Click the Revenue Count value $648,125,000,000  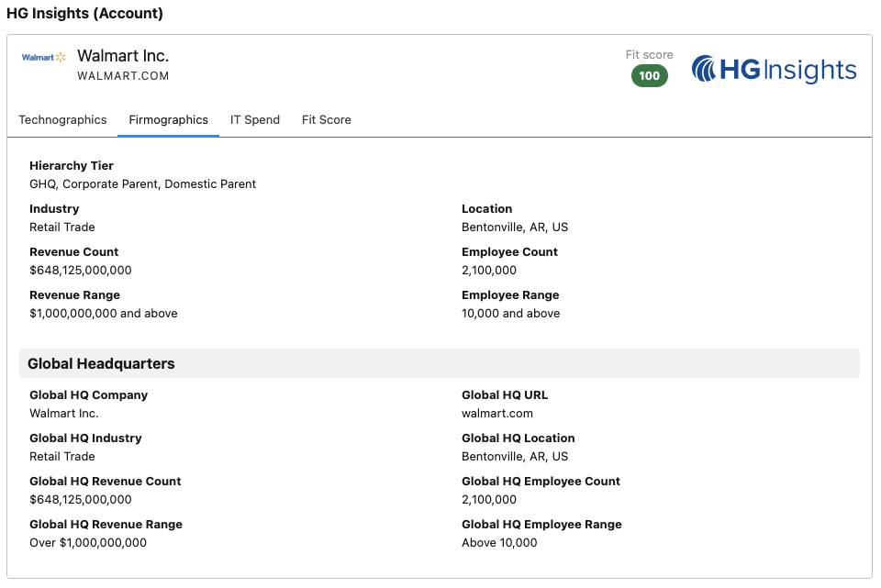click(x=81, y=270)
